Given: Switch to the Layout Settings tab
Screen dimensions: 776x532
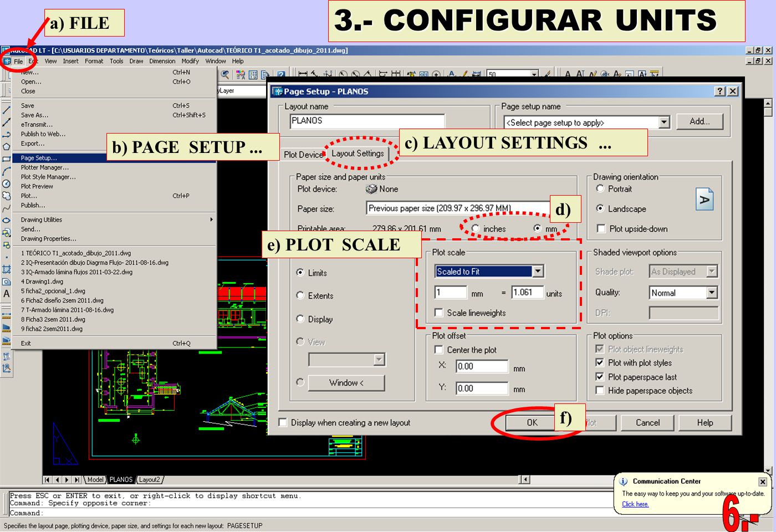Looking at the screenshot, I should (358, 154).
